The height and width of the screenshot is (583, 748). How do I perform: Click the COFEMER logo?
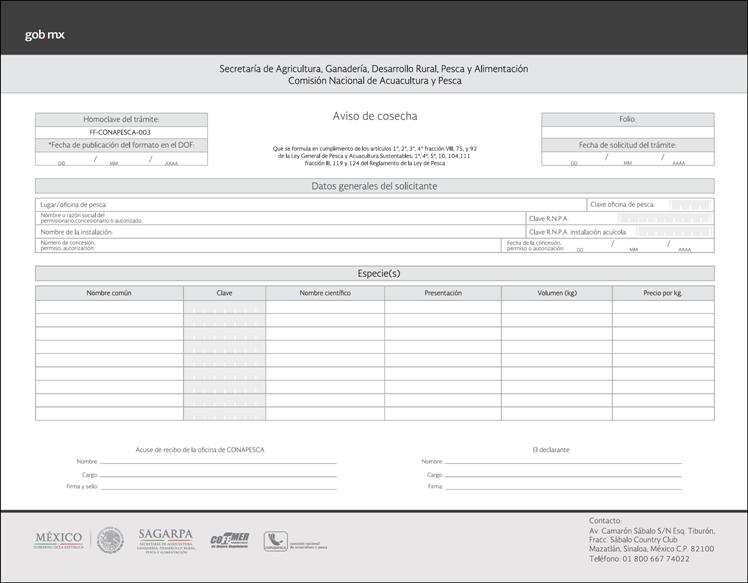[230, 540]
